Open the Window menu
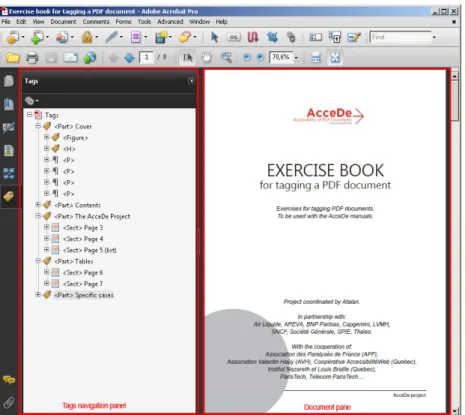Viewport: 465px width, 415px height. click(x=200, y=22)
